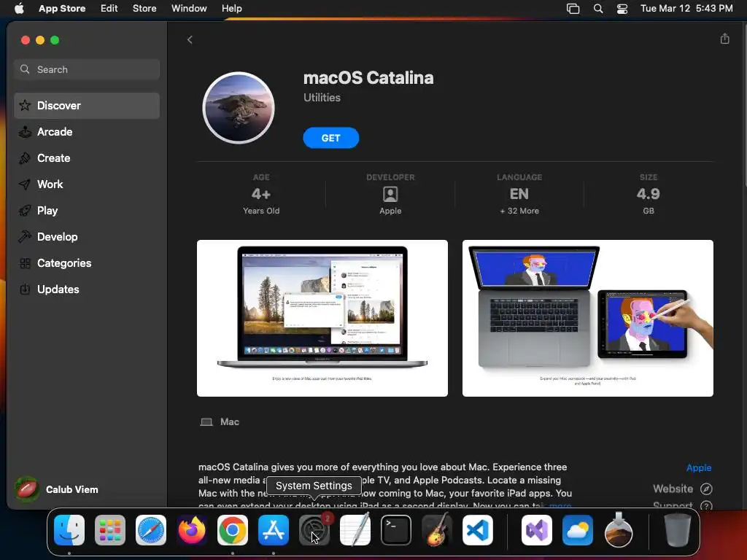Select Discover in the sidebar
Viewport: 747px width, 560px height.
tap(87, 105)
